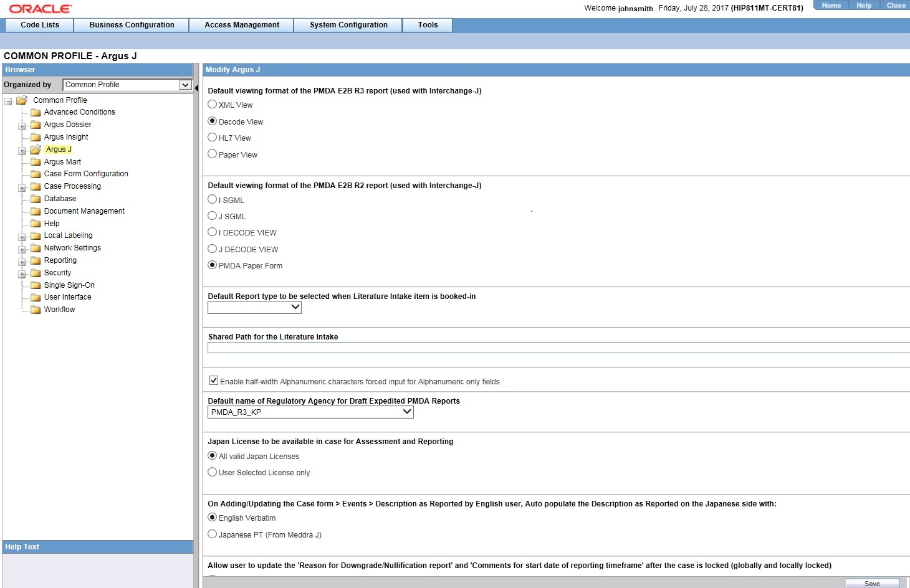Click the Help folder icon in tree
The image size is (910, 588).
(36, 224)
